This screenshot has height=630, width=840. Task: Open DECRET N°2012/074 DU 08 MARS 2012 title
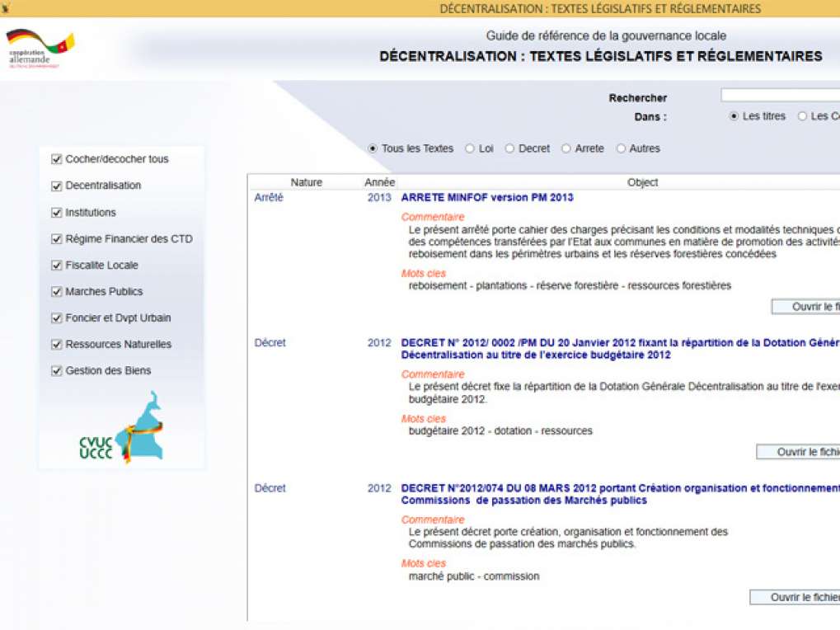(x=618, y=488)
